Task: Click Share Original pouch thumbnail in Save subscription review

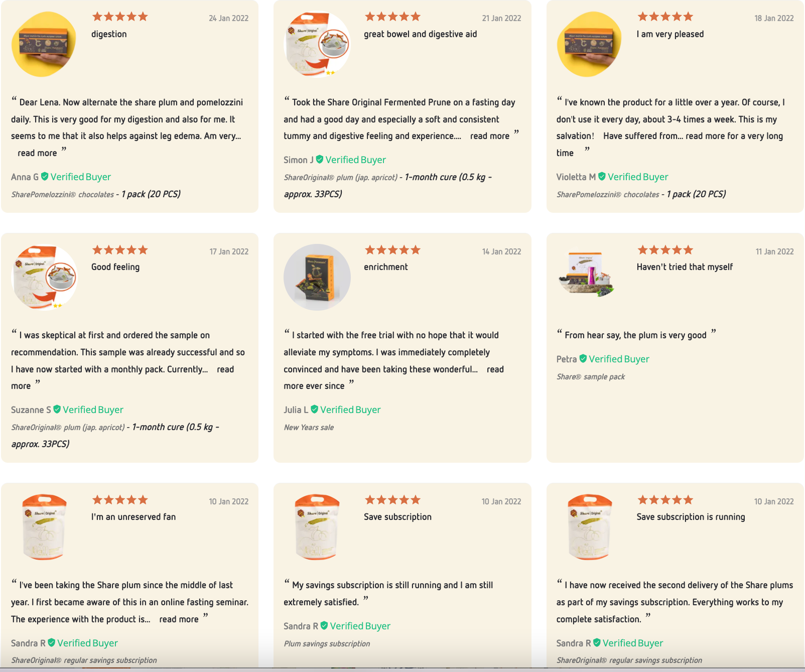Action: pyautogui.click(x=317, y=527)
